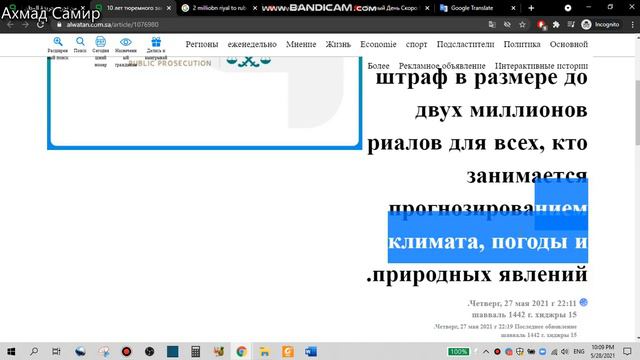The image size is (640, 360).
Task: Open the еженедельно section
Action: click(x=252, y=44)
